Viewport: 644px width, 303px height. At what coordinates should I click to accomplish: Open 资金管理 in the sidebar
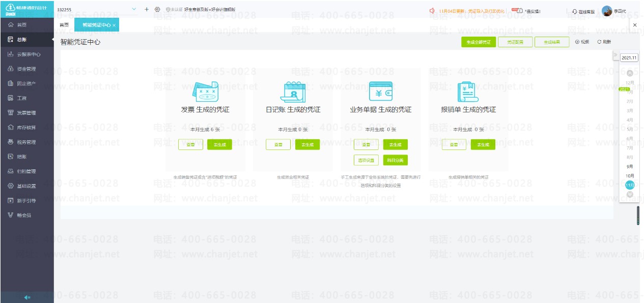[x=26, y=69]
